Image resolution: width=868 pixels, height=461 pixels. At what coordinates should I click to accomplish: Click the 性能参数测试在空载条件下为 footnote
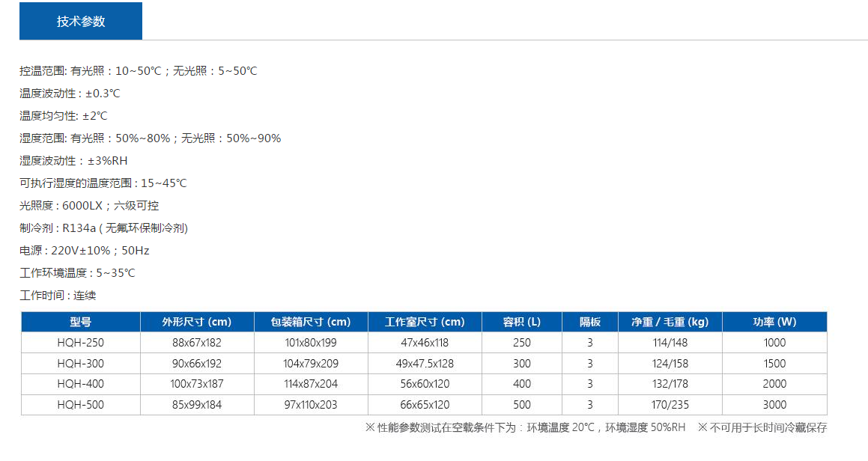(525, 428)
